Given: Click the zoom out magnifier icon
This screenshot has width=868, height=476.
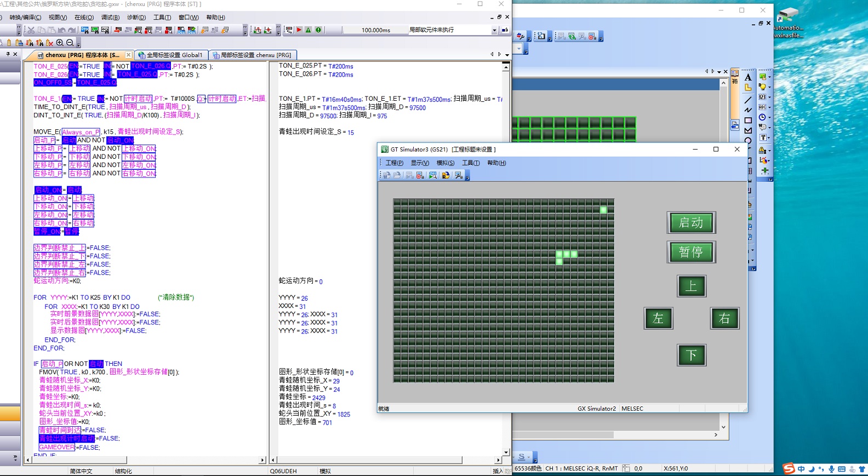Looking at the screenshot, I should (70, 43).
